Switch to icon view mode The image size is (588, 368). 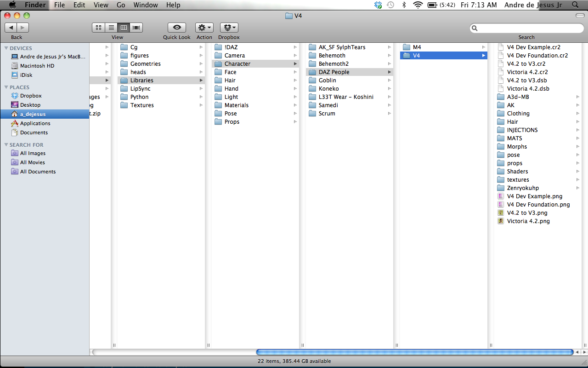pyautogui.click(x=98, y=28)
